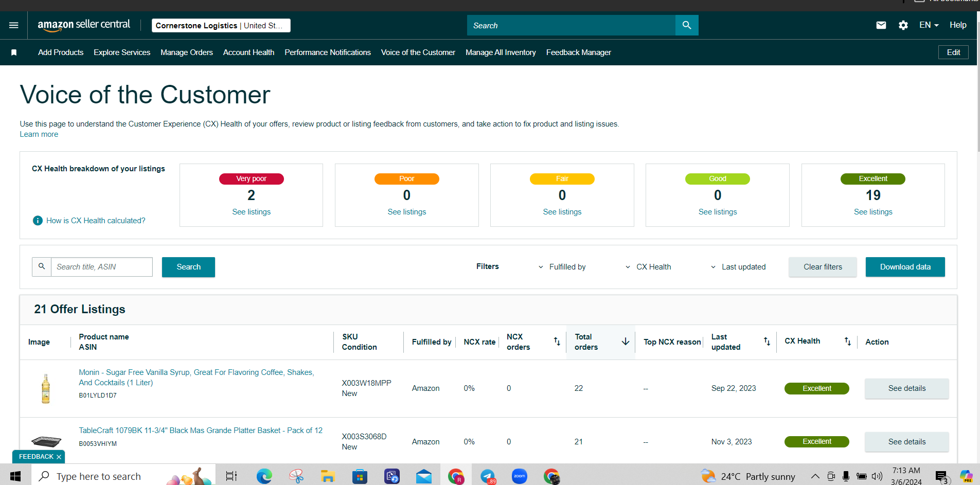The width and height of the screenshot is (980, 485).
Task: Click the magnifier button in top search bar
Action: 687,25
